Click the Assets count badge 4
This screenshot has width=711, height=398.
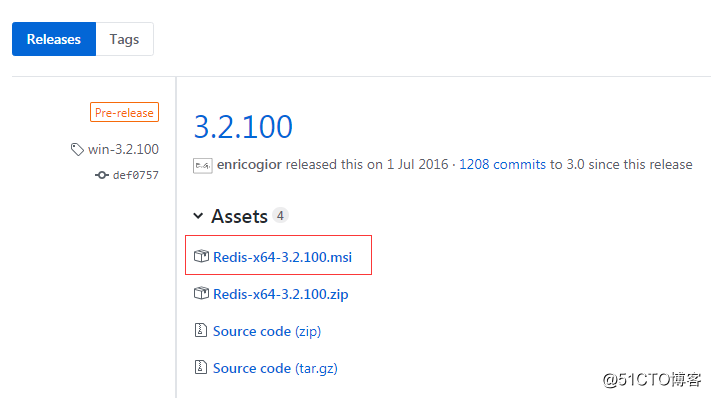(280, 216)
